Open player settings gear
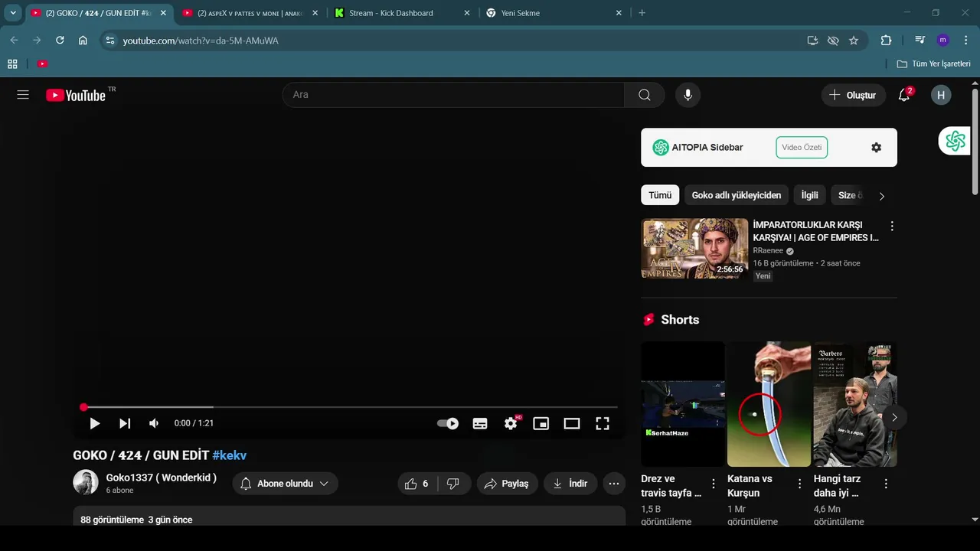Image resolution: width=980 pixels, height=551 pixels. 511,423
